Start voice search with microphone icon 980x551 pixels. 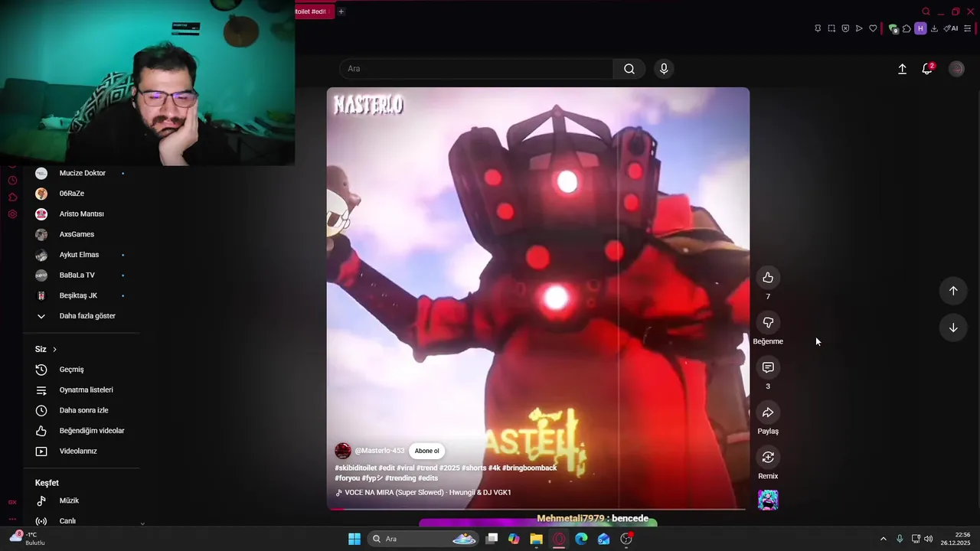click(x=664, y=69)
